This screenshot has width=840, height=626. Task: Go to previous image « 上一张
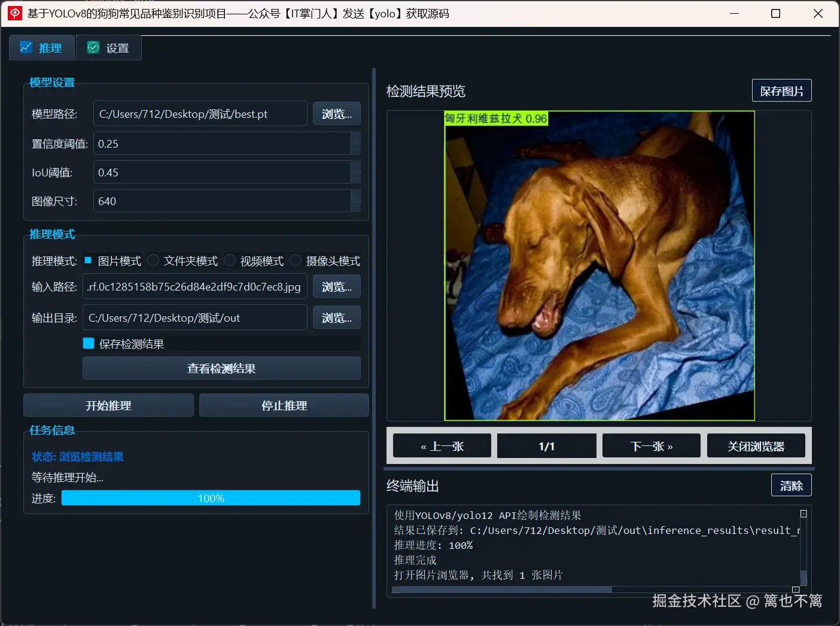[442, 446]
